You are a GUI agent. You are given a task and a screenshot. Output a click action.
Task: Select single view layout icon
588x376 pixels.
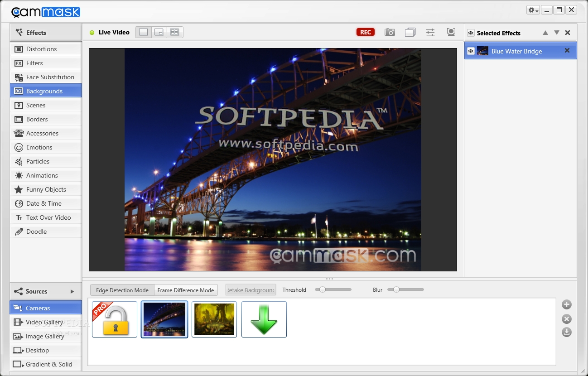point(144,32)
